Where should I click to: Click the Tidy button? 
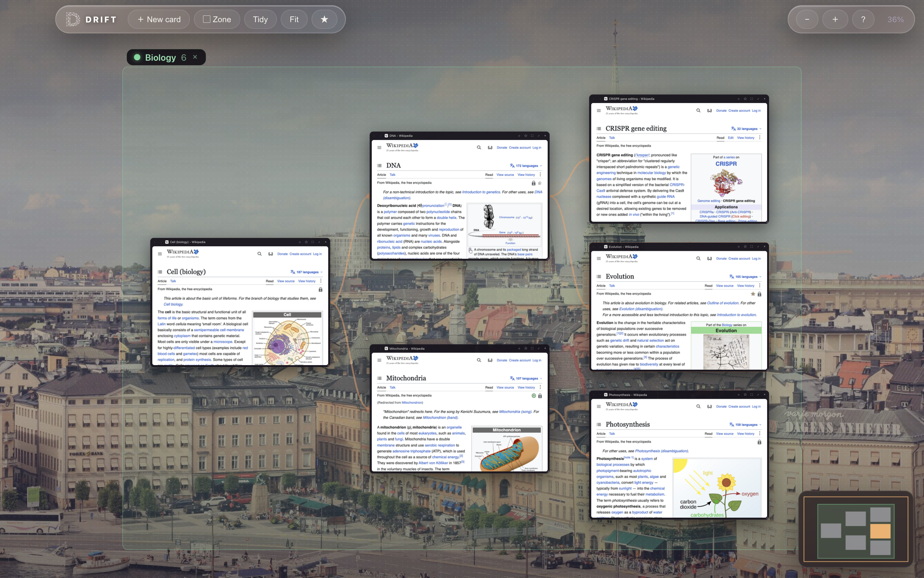tap(261, 19)
